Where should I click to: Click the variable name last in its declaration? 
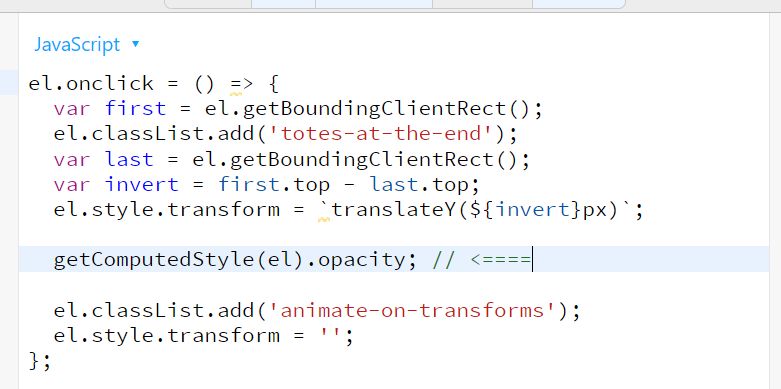[129, 159]
